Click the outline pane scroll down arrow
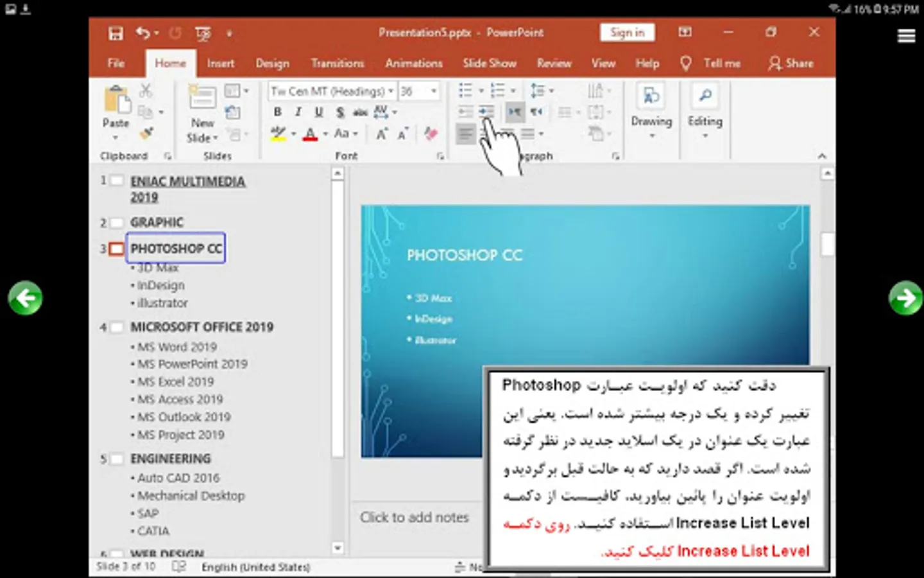Image resolution: width=924 pixels, height=578 pixels. (x=338, y=548)
